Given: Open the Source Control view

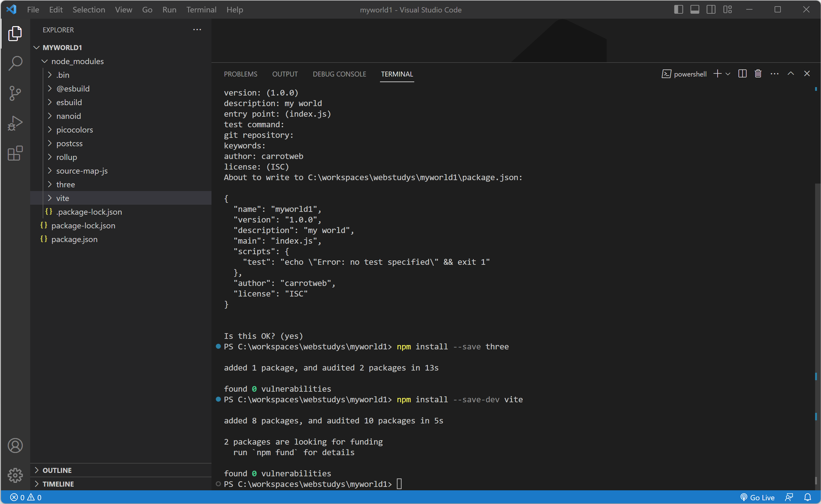Looking at the screenshot, I should [15, 93].
